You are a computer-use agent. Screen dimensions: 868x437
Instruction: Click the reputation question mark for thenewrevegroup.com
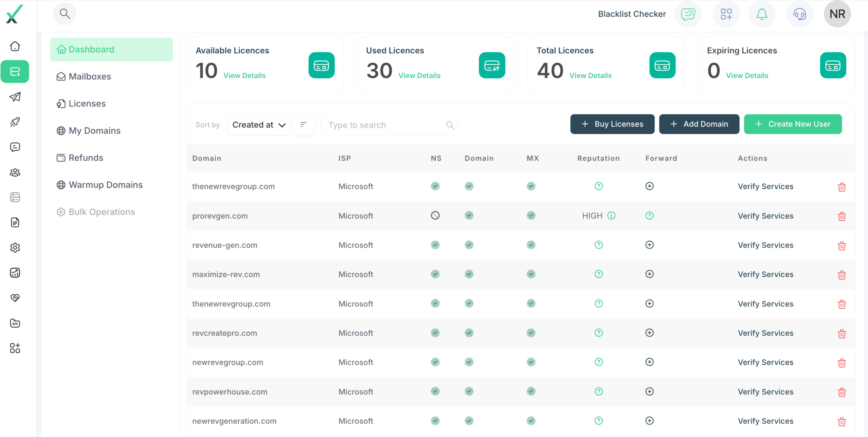[x=598, y=186]
